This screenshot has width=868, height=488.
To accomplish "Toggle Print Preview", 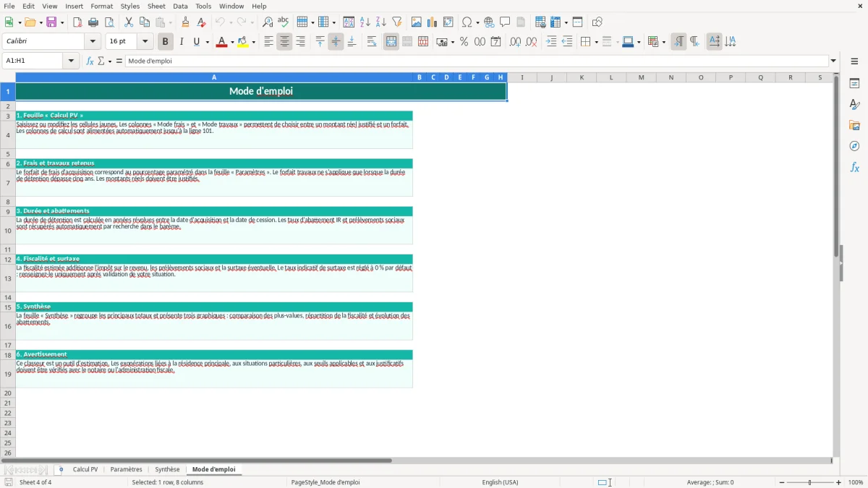I will pyautogui.click(x=109, y=22).
